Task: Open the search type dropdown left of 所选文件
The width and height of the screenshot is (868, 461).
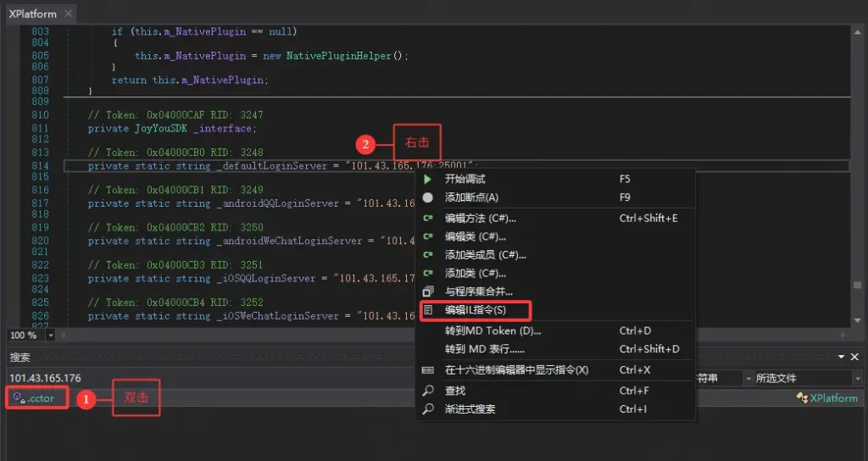Action: coord(748,379)
